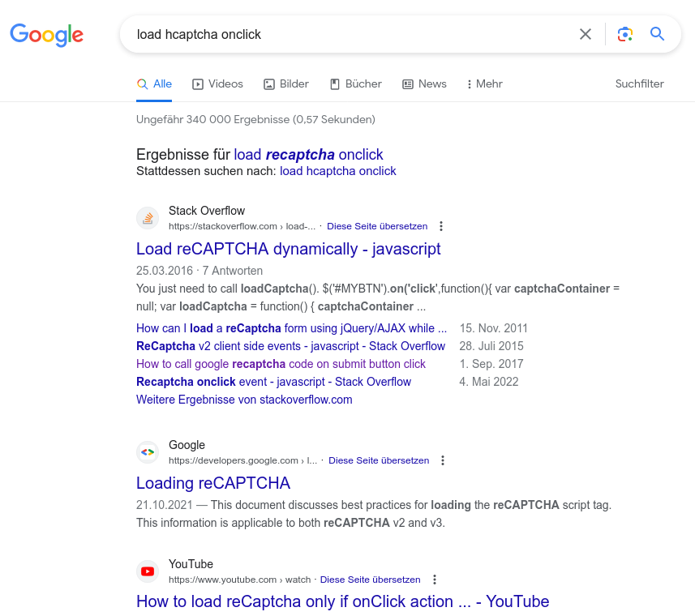Open Suchfilter to refine results

[639, 83]
